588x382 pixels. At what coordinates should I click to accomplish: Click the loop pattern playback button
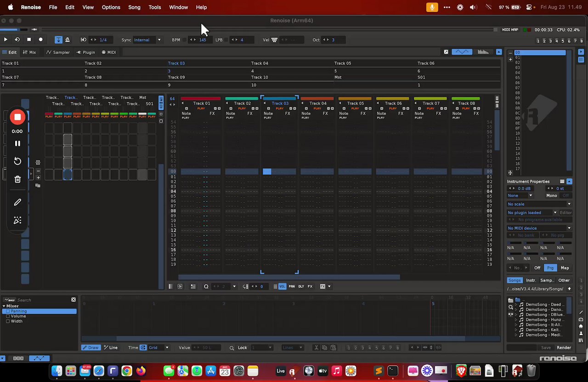tap(17, 40)
